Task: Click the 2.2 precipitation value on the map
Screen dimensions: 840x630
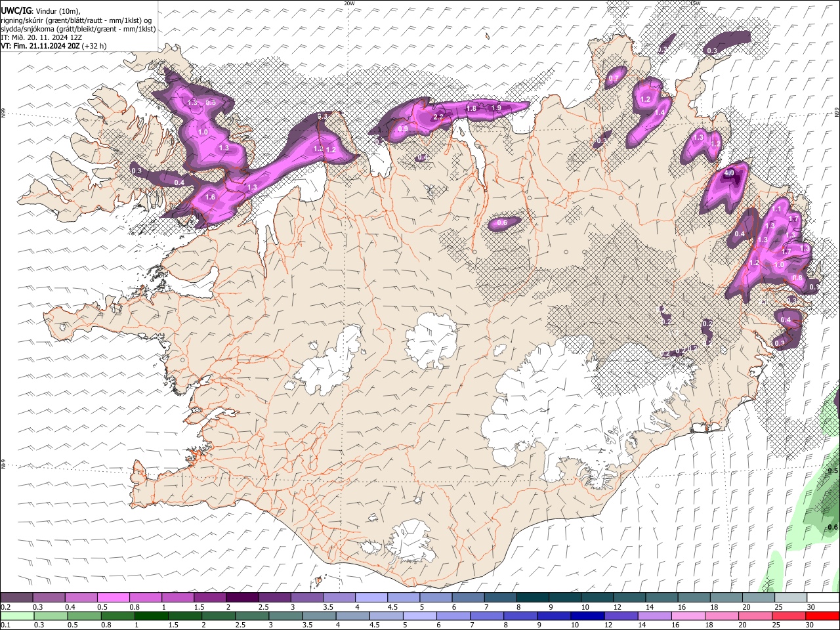Action: click(x=439, y=117)
